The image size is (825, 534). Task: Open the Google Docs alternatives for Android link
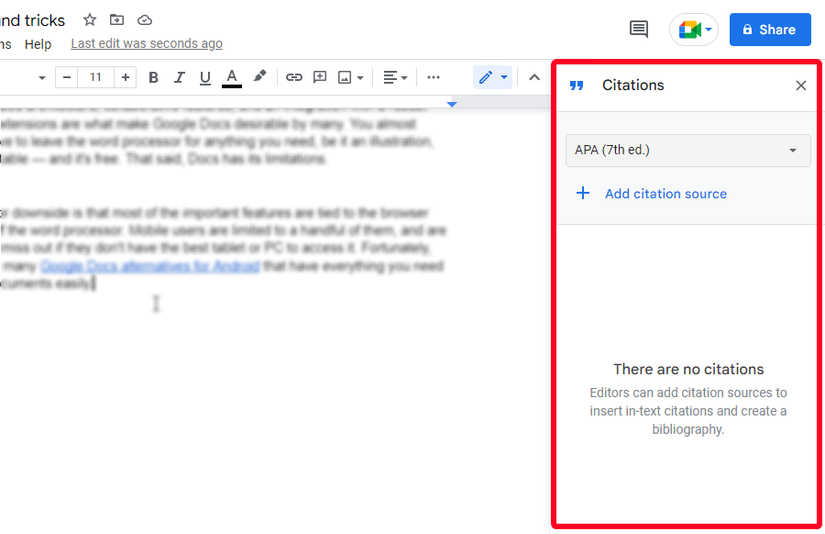click(150, 266)
